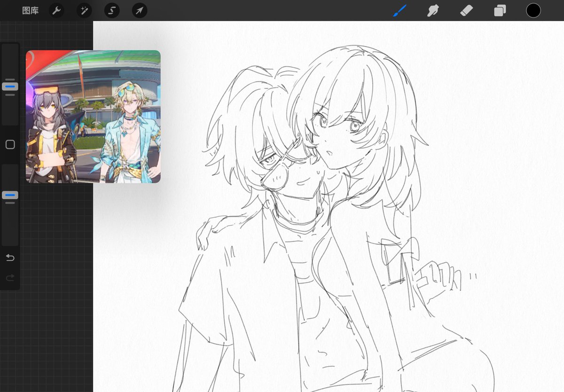
Task: Open the Layers panel
Action: [500, 10]
